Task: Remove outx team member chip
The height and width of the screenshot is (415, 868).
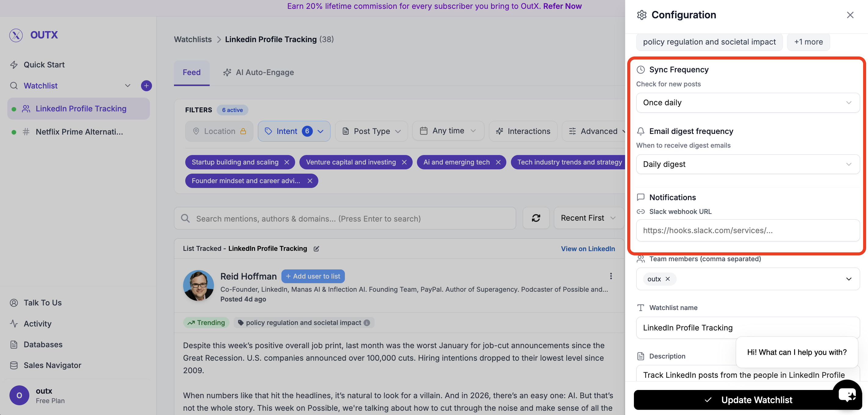Action: (x=667, y=279)
